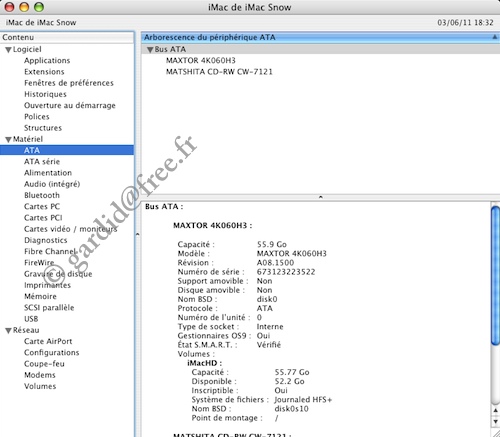The image size is (500, 437).
Task: Open the Alimentation entry
Action: point(48,173)
